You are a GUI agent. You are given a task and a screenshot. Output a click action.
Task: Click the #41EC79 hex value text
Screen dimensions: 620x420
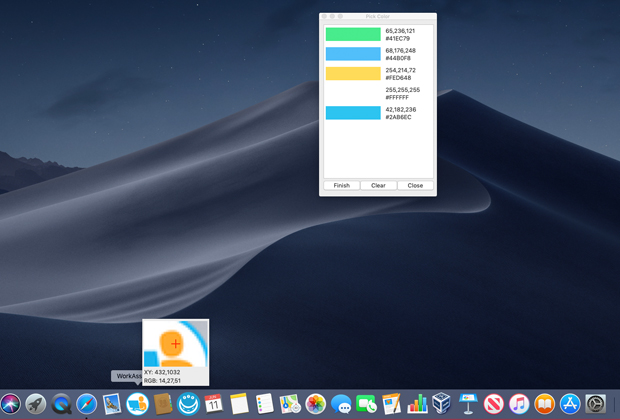[x=398, y=38]
